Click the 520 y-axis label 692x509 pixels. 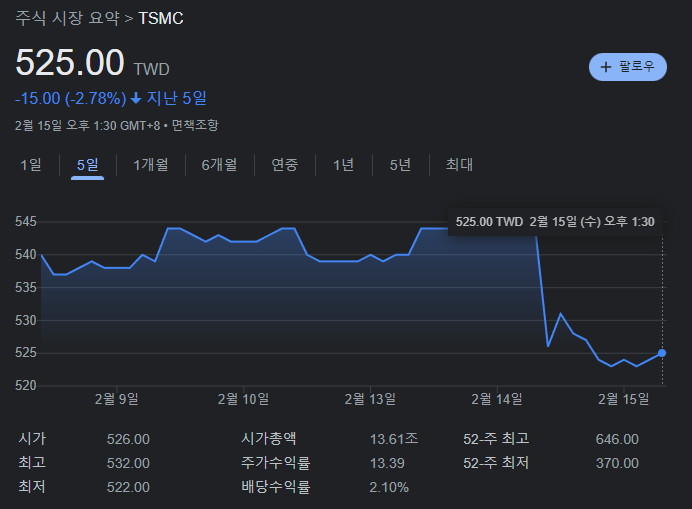pyautogui.click(x=26, y=385)
